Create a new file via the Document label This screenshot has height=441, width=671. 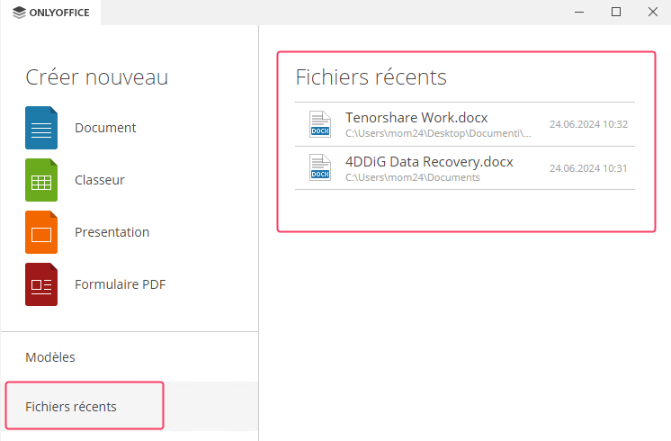click(x=105, y=128)
